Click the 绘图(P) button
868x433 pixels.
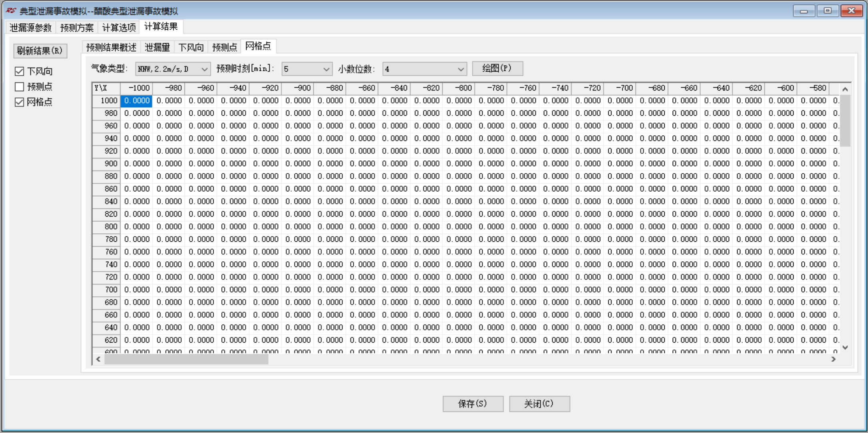click(x=497, y=68)
